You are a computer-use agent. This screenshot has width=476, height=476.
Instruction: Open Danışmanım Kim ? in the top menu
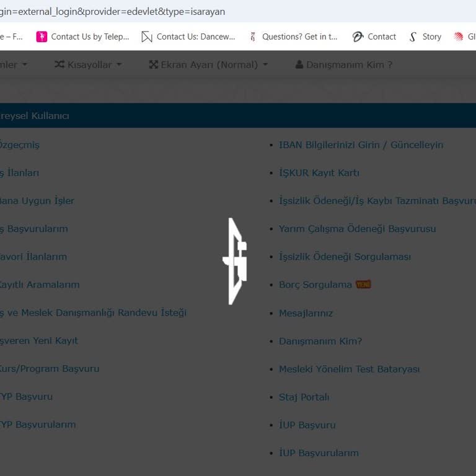click(x=344, y=64)
